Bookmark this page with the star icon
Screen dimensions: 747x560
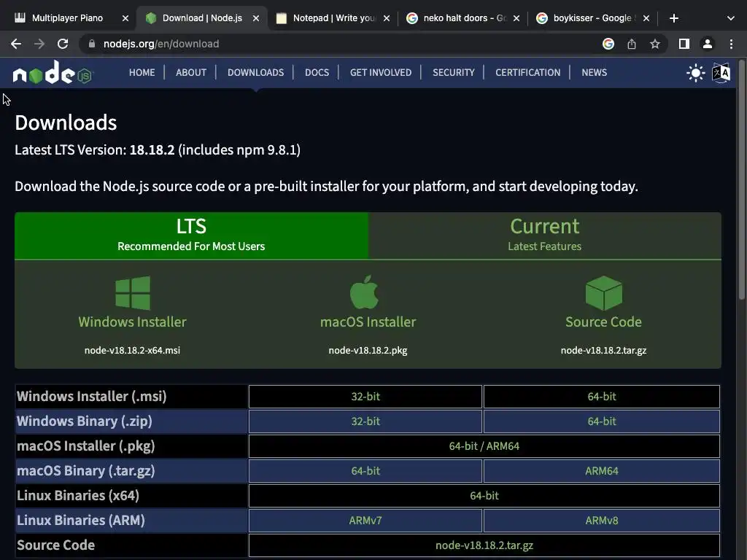coord(655,44)
